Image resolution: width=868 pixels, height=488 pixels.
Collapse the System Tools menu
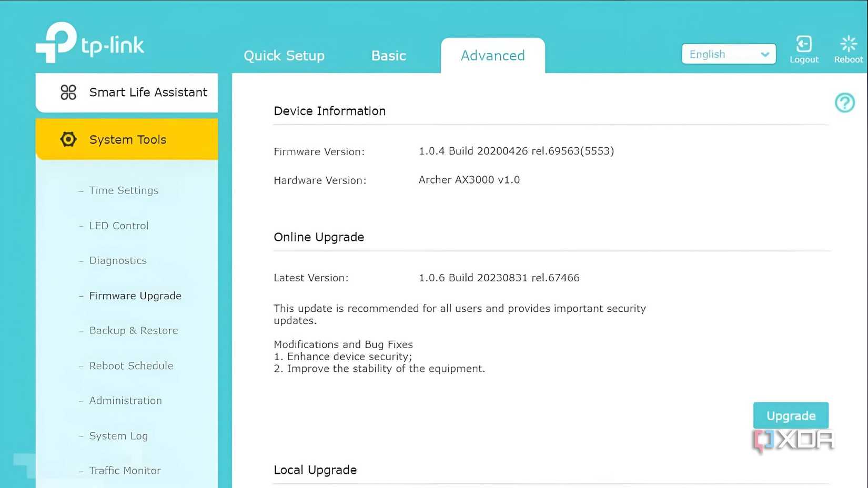pyautogui.click(x=127, y=139)
